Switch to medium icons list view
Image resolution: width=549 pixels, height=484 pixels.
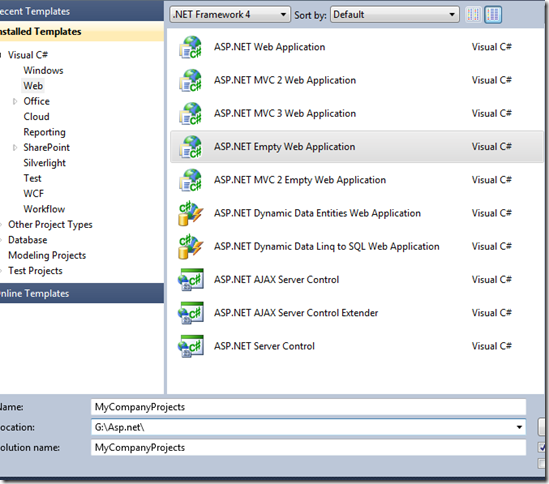[493, 15]
